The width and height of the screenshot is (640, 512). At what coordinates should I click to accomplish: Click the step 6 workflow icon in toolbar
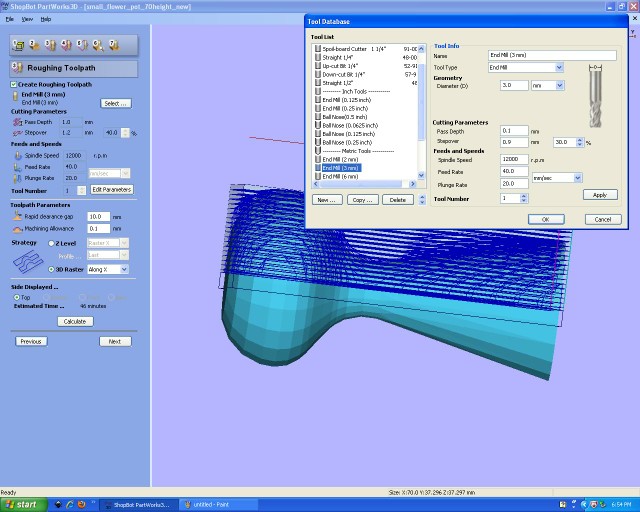click(97, 45)
